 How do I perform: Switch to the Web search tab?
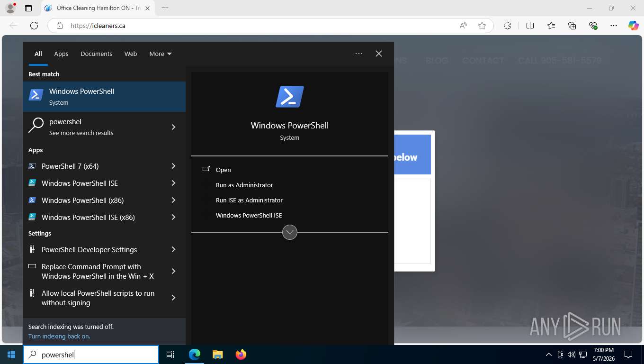pos(131,54)
